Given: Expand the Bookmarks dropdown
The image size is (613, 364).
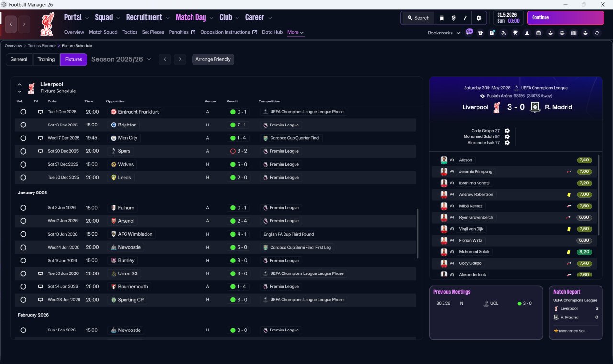Looking at the screenshot, I should 444,33.
